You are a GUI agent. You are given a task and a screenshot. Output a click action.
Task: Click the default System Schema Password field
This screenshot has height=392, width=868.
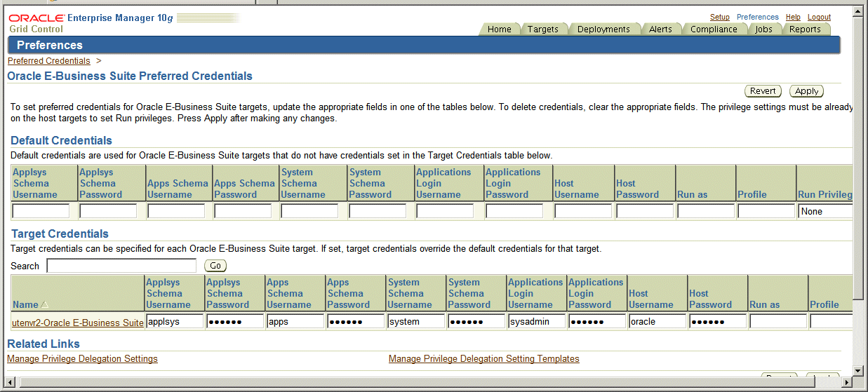[x=378, y=211]
